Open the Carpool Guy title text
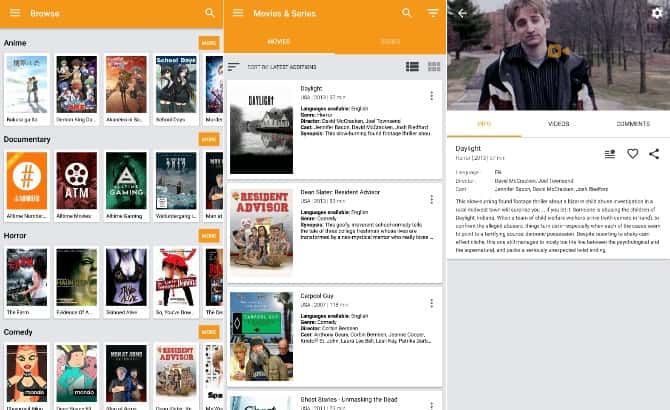Viewport: 670px width, 410px height. (317, 296)
